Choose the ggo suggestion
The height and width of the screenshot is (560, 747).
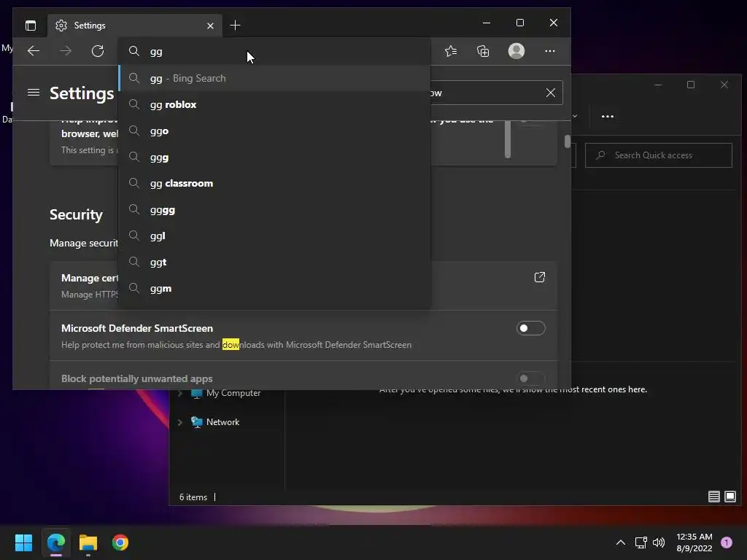274,131
